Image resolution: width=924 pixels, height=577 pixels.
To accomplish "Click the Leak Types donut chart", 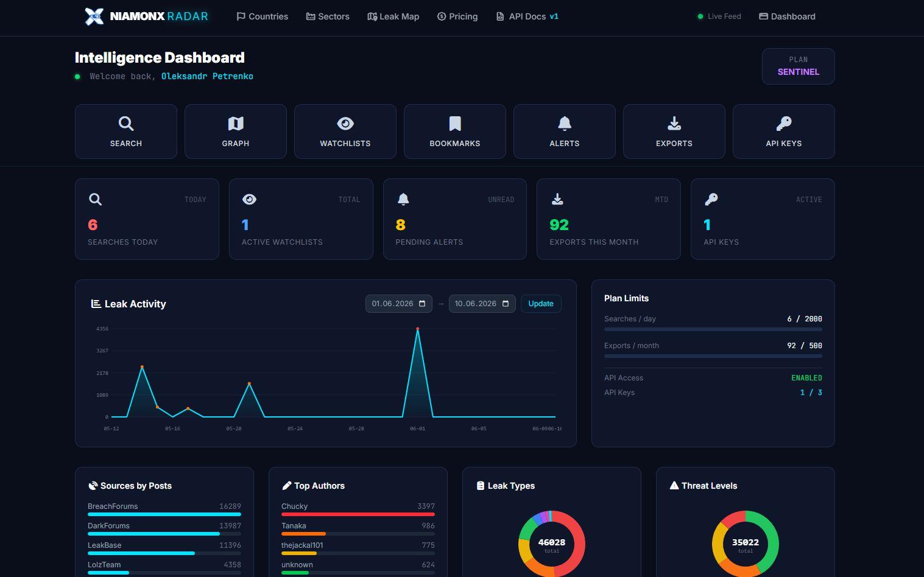I will [x=552, y=544].
